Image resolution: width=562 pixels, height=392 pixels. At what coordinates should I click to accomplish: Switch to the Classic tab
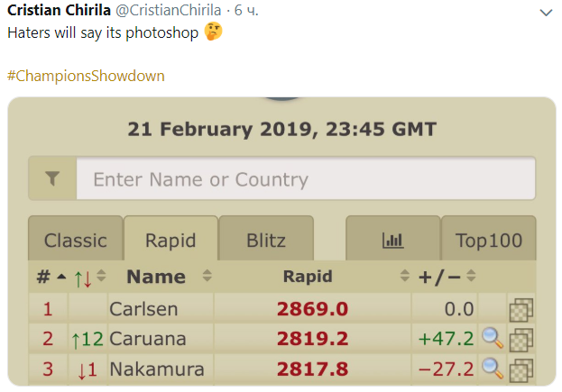(76, 241)
